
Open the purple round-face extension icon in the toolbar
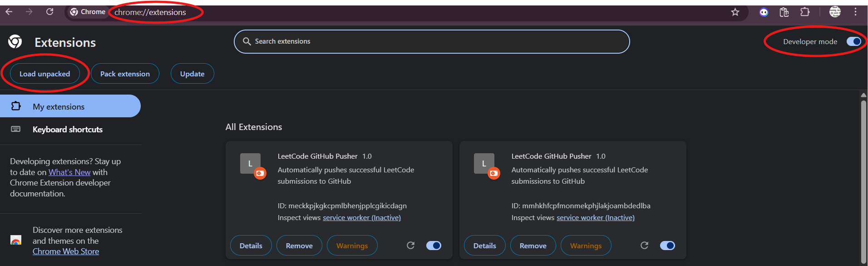click(x=764, y=12)
